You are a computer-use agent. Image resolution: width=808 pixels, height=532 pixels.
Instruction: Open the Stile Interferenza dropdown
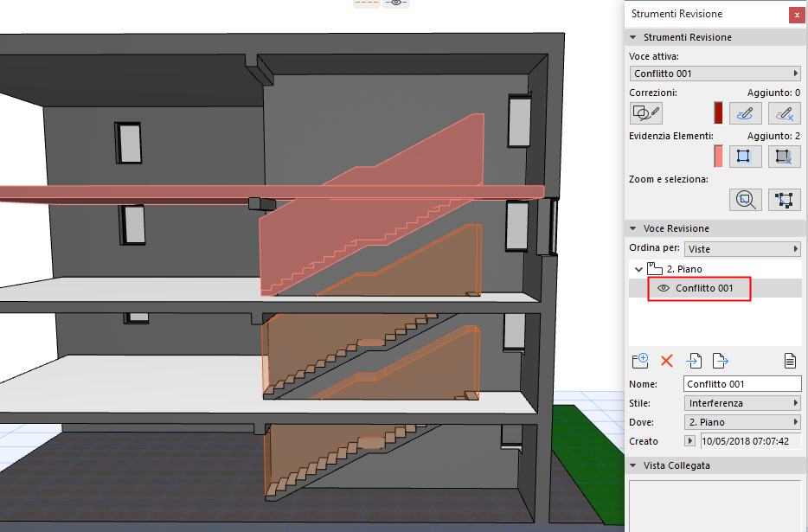tap(741, 403)
